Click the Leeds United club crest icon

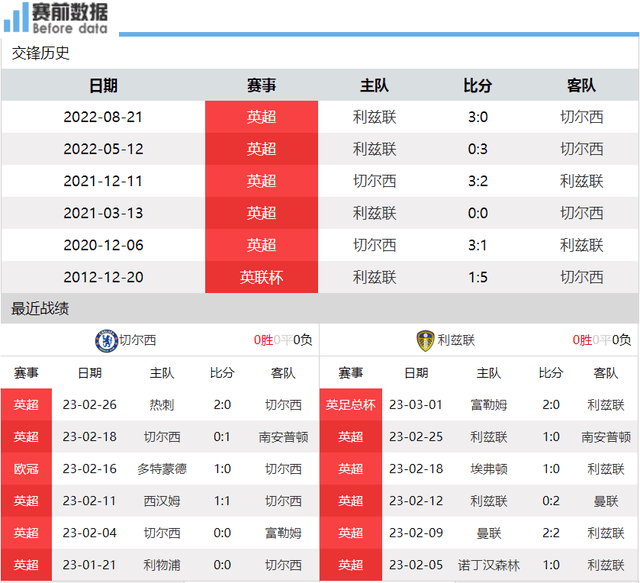[425, 340]
